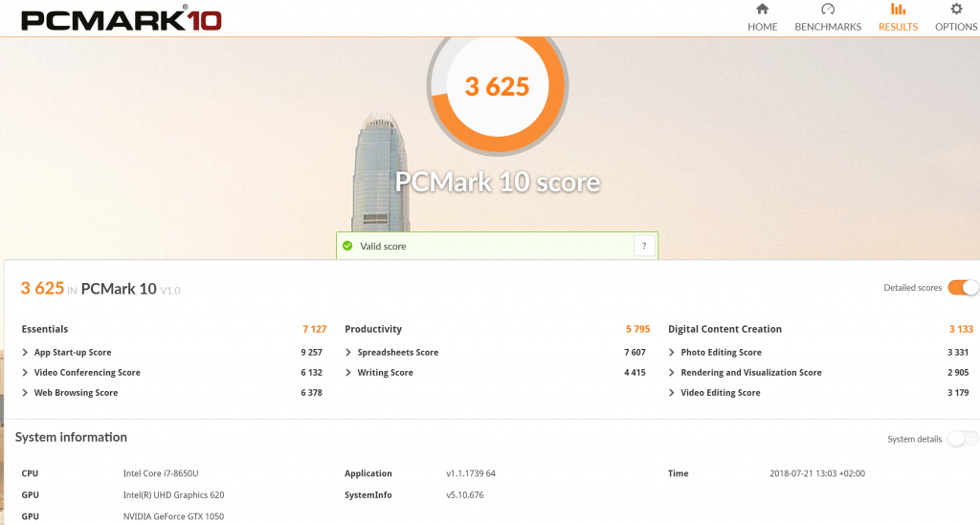Click the green Valid score checkmark icon
980x525 pixels.
(x=347, y=246)
